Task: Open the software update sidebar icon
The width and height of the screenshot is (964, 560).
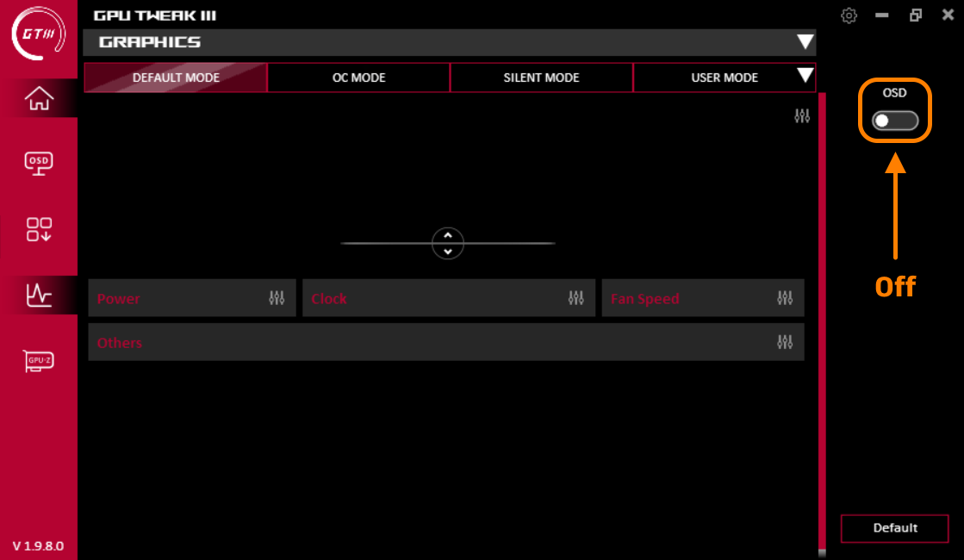Action: pos(39,229)
